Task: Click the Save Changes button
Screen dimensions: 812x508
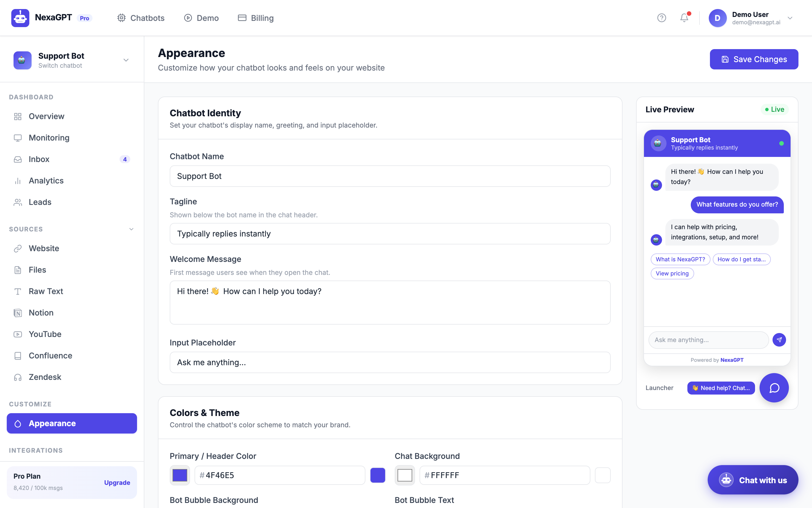Action: pos(754,59)
